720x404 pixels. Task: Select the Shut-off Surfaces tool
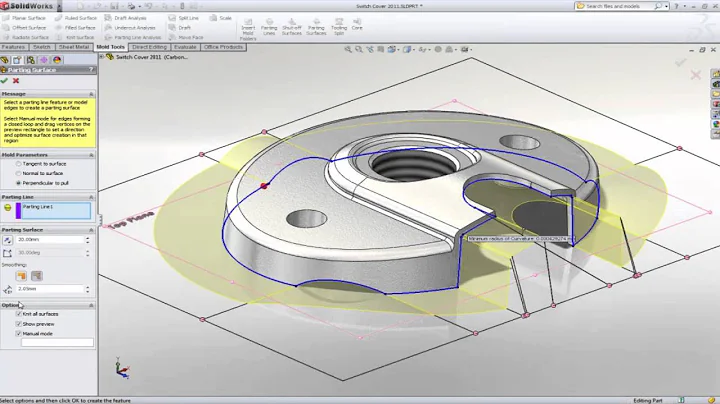(292, 27)
